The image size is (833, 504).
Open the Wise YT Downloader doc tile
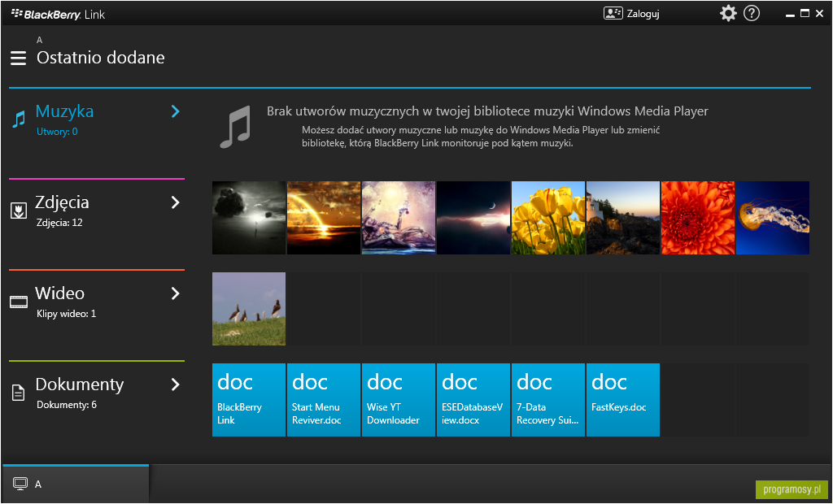tap(399, 400)
